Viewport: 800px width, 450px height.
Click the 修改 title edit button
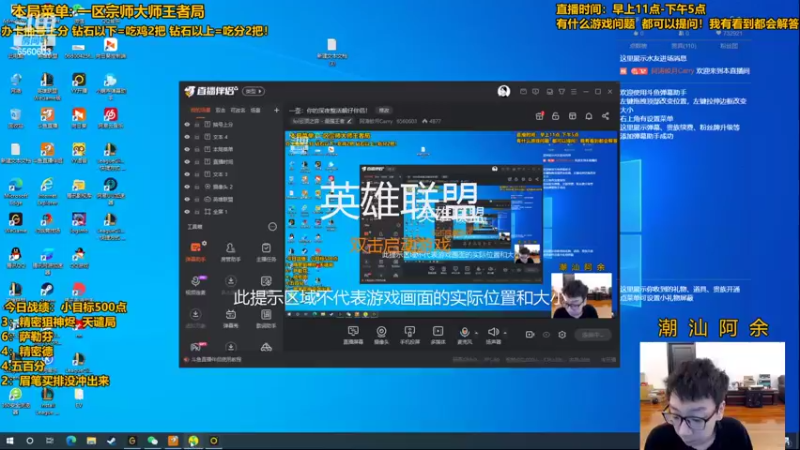tap(384, 110)
